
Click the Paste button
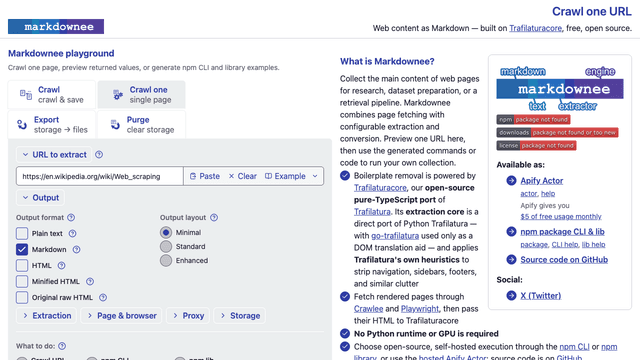click(x=204, y=176)
